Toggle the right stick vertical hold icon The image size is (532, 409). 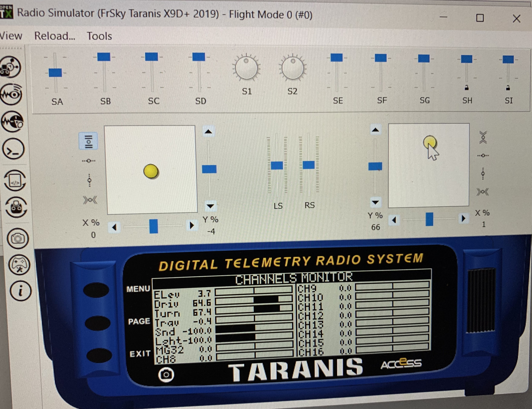[x=483, y=174]
